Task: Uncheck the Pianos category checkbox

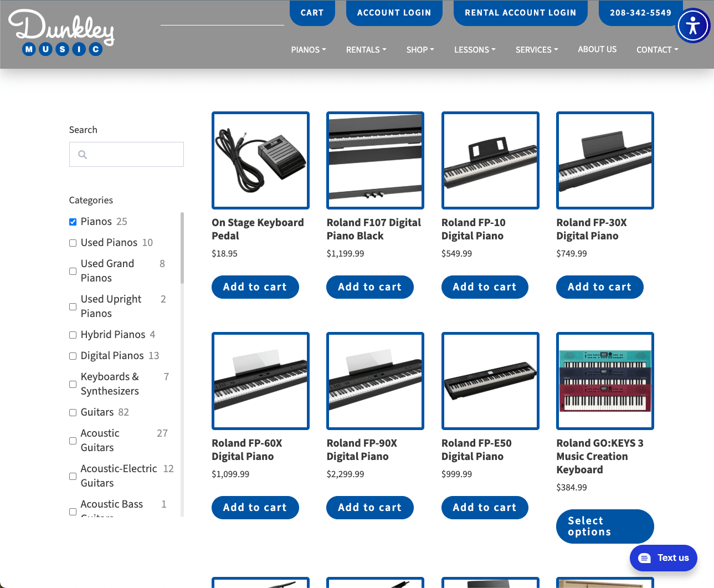Action: (x=73, y=222)
